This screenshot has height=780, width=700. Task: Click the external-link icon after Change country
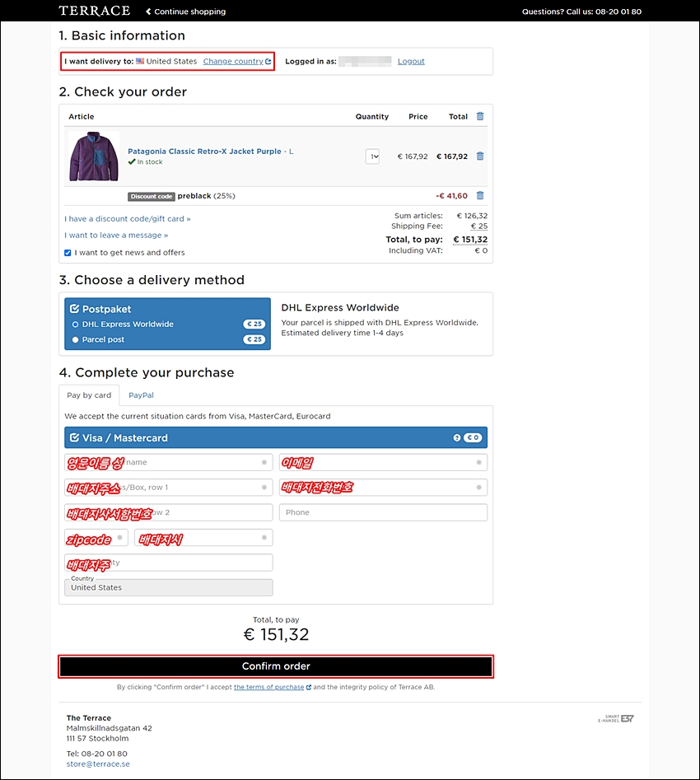(x=268, y=61)
